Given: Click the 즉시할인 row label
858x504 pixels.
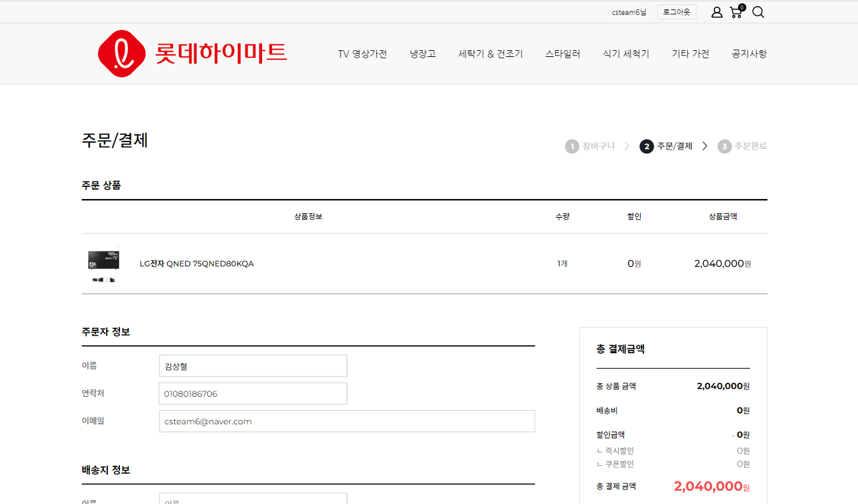Looking at the screenshot, I should [x=615, y=451].
